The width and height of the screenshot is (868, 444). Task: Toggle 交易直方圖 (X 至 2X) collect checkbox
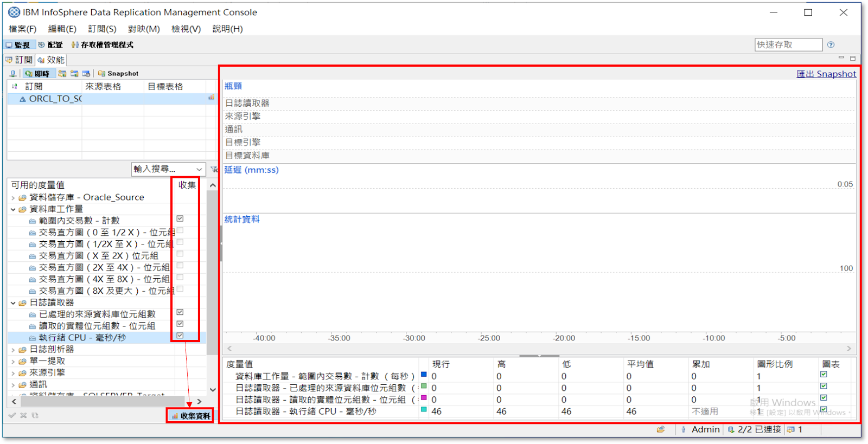pos(180,254)
